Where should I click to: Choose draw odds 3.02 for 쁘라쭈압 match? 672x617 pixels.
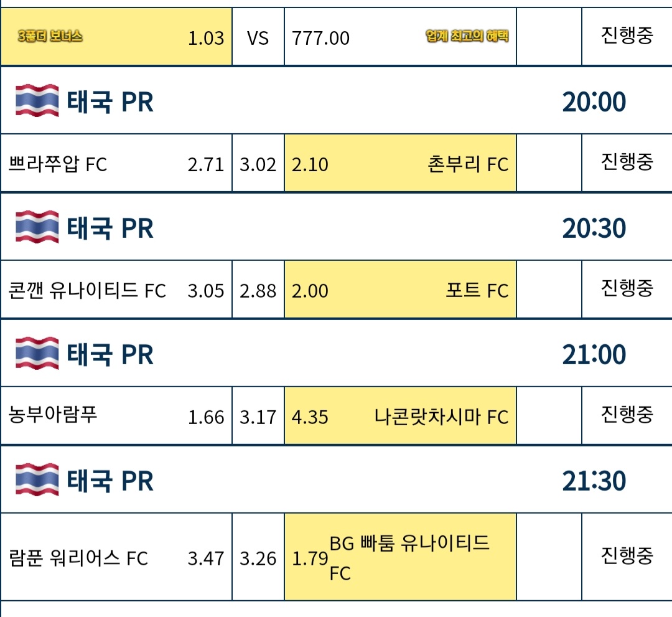pyautogui.click(x=258, y=163)
